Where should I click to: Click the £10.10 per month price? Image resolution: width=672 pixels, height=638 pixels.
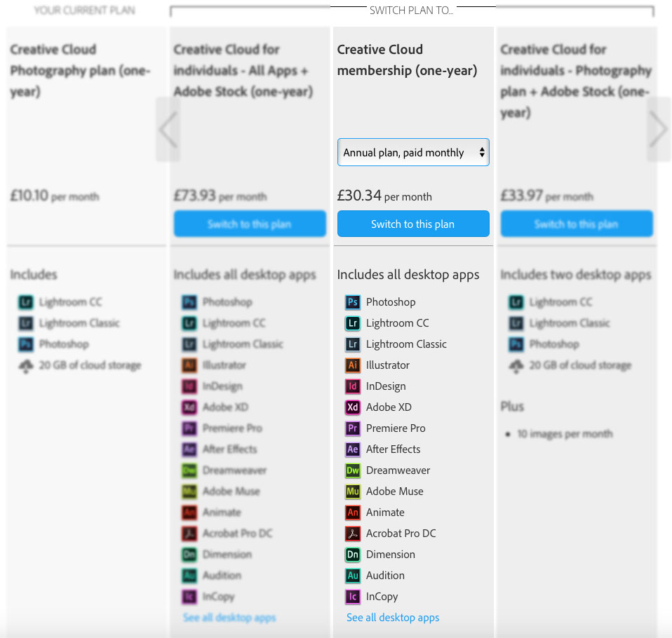tap(55, 196)
